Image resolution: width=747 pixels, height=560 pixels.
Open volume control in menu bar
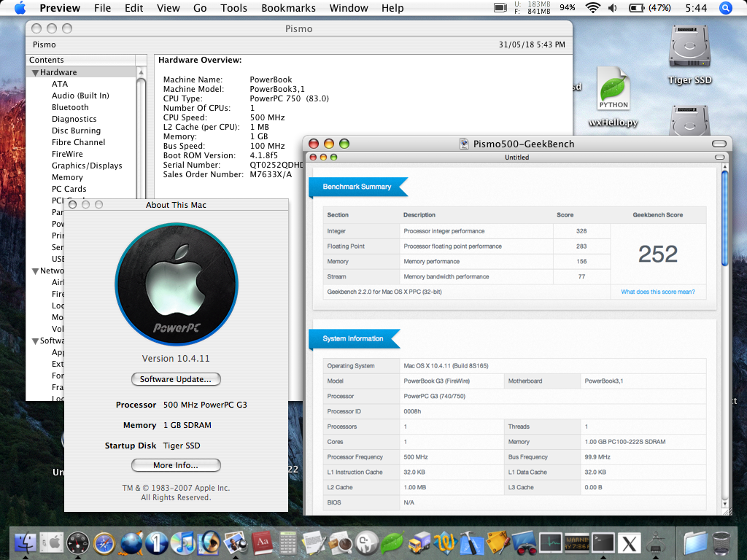tap(613, 8)
